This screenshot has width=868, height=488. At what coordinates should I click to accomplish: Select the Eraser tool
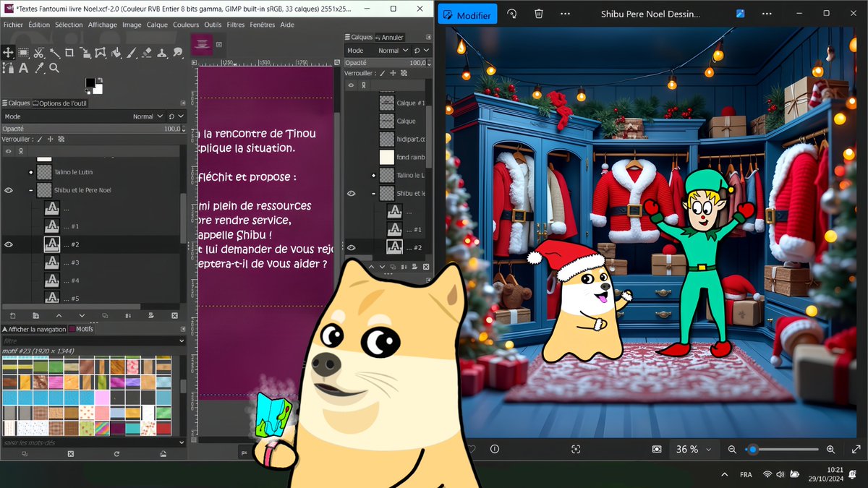148,53
